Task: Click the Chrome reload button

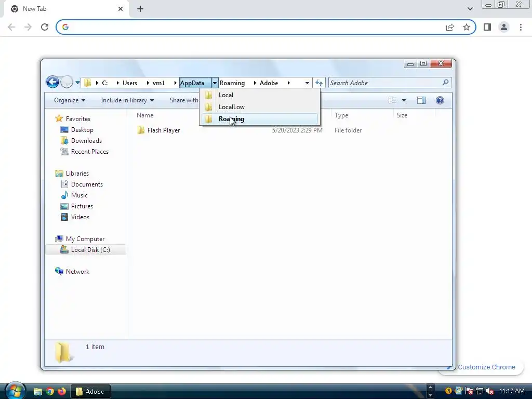Action: click(45, 27)
